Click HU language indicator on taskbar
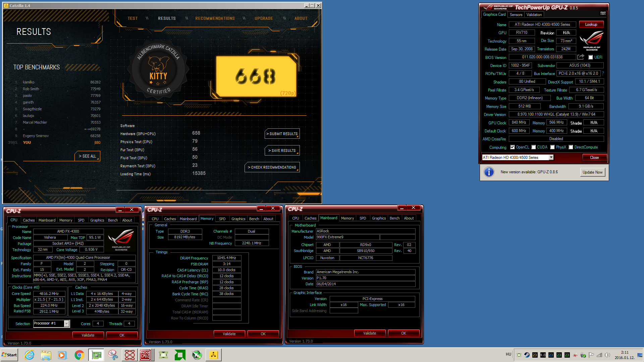644x362 pixels. point(508,354)
